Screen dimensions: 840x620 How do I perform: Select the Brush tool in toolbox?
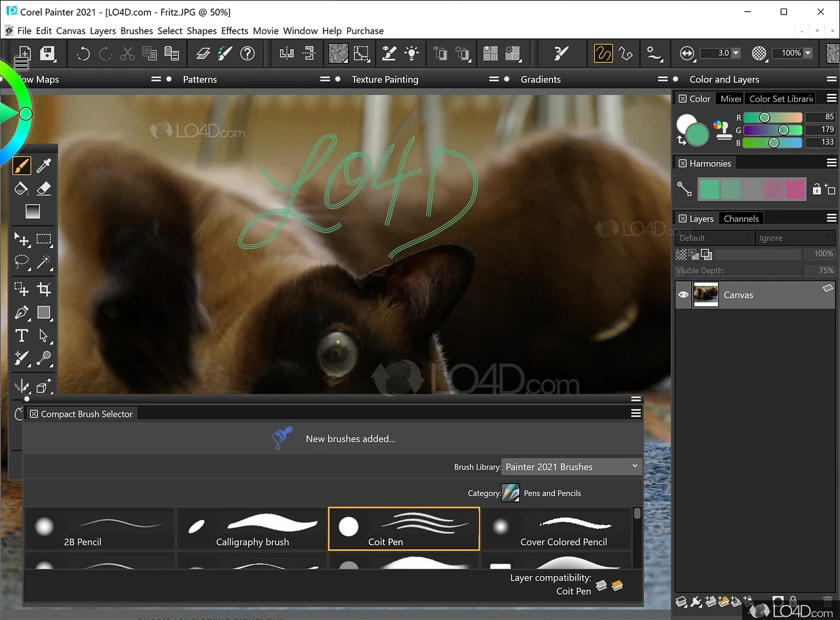pyautogui.click(x=22, y=165)
